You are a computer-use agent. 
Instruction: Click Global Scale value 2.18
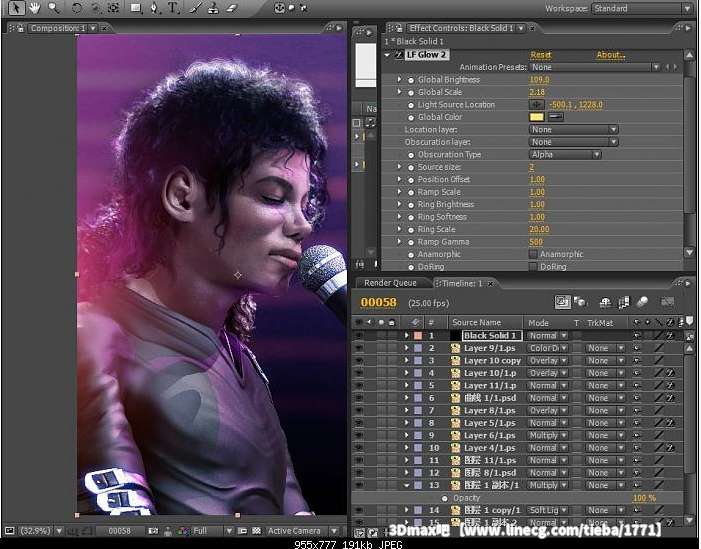(x=537, y=92)
